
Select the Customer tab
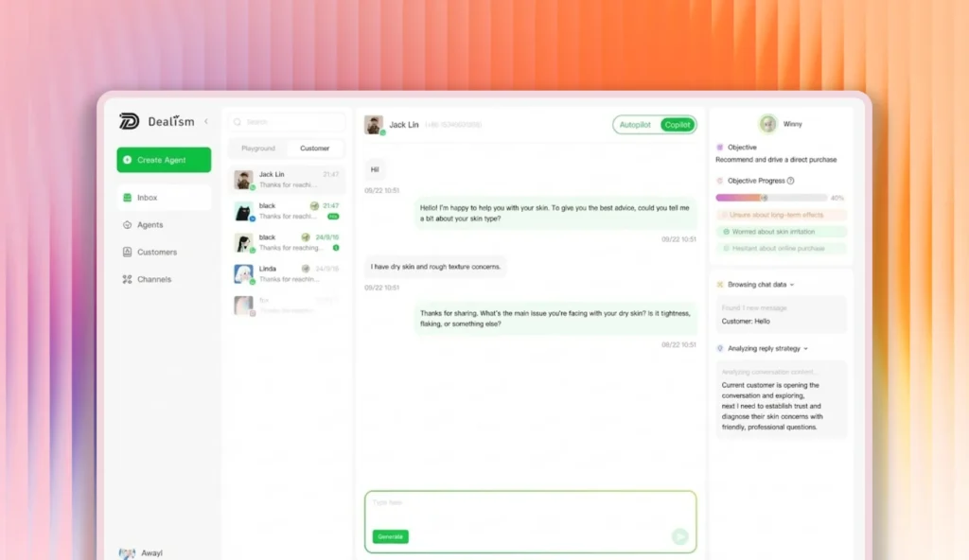[x=314, y=149]
